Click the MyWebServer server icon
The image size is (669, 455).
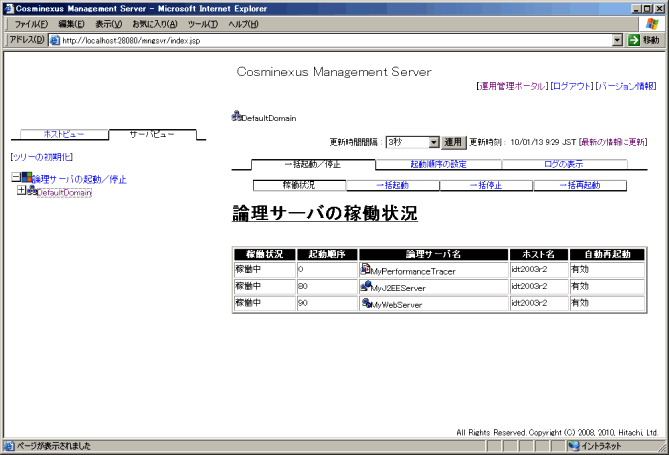[x=366, y=303]
